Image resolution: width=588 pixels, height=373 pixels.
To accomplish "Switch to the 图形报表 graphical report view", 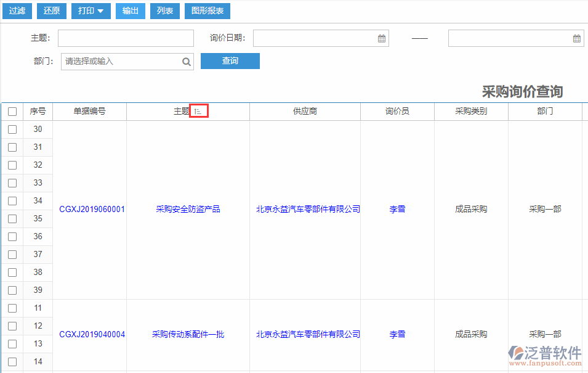I will coord(207,10).
